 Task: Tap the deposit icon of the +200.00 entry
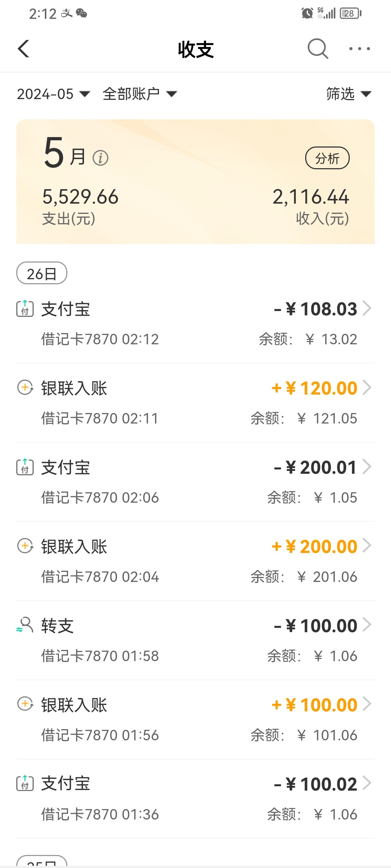[x=25, y=546]
